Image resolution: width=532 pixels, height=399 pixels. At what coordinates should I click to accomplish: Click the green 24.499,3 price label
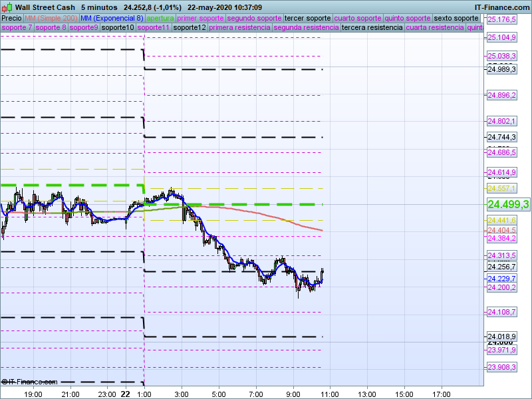(508, 204)
